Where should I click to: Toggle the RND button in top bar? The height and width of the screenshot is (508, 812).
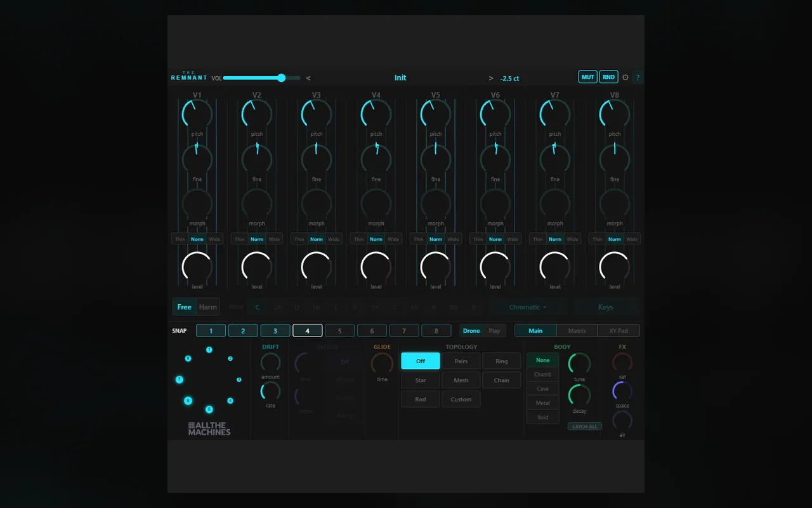tap(609, 77)
